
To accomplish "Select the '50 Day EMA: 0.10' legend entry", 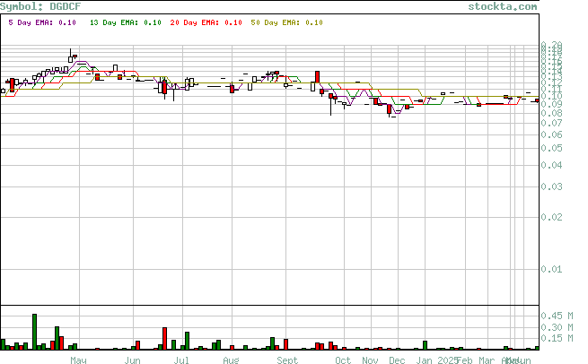I will point(287,22).
